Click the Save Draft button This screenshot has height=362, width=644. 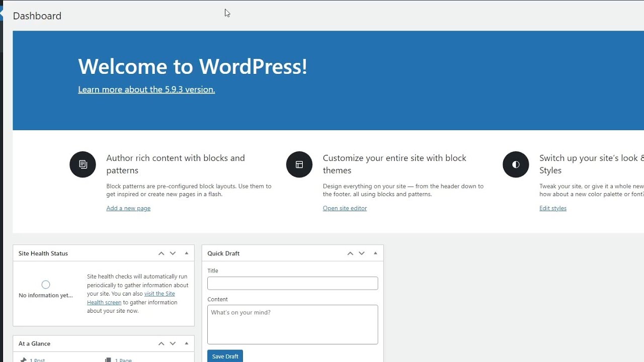(x=225, y=356)
